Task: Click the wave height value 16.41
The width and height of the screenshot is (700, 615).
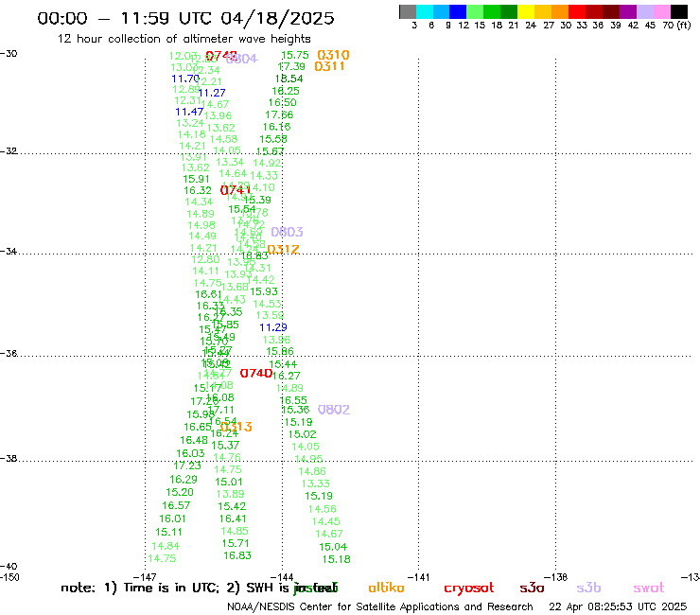Action: pyautogui.click(x=233, y=518)
